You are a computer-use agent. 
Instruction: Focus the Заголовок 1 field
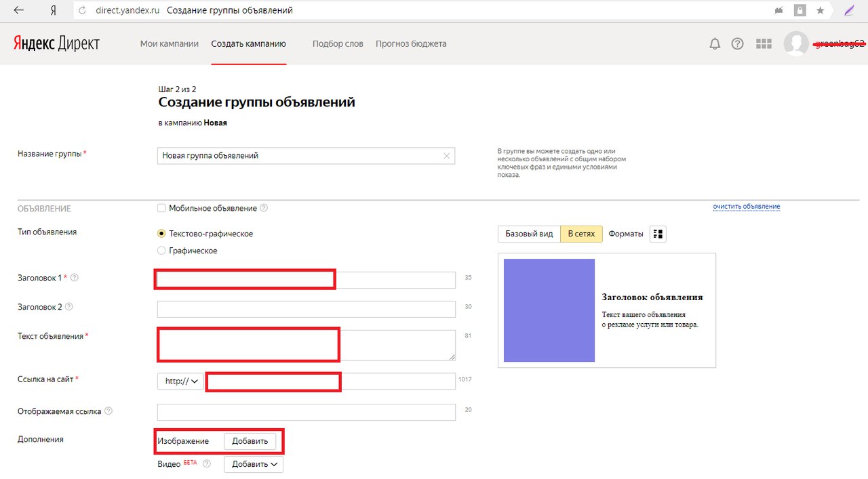[x=306, y=280]
